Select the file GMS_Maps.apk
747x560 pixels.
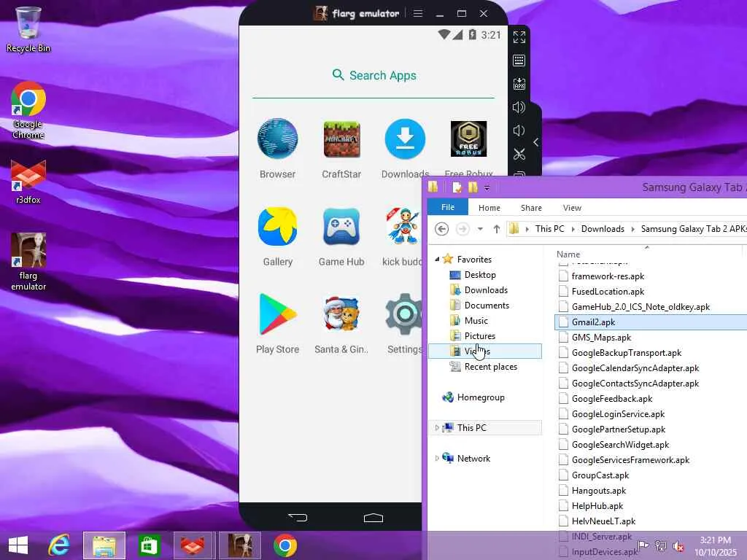coord(601,338)
